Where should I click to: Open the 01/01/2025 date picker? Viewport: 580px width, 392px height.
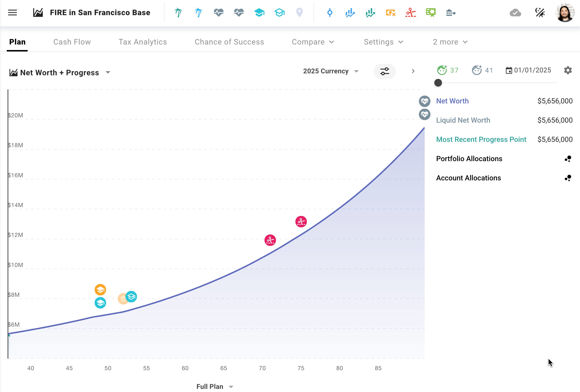pyautogui.click(x=528, y=70)
